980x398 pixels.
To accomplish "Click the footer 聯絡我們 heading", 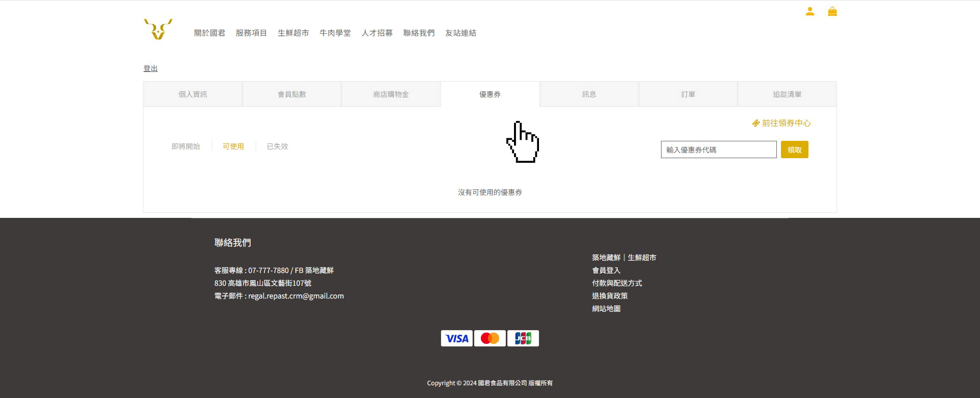I will click(233, 243).
